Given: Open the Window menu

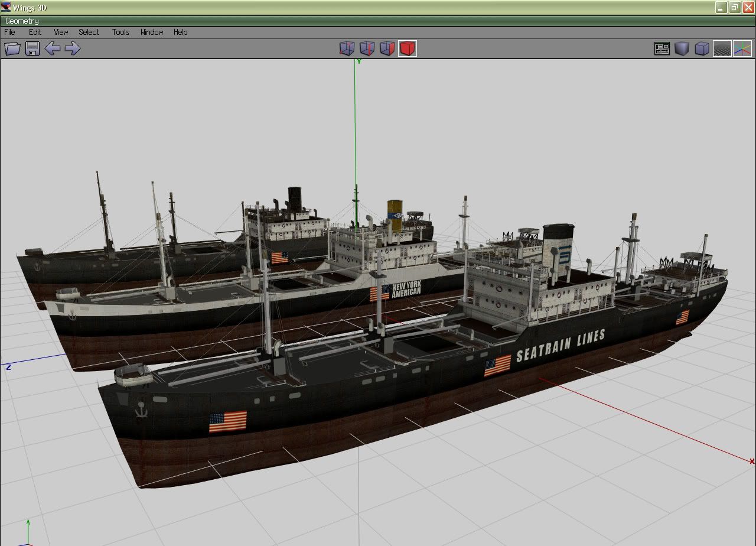Looking at the screenshot, I should pos(152,32).
